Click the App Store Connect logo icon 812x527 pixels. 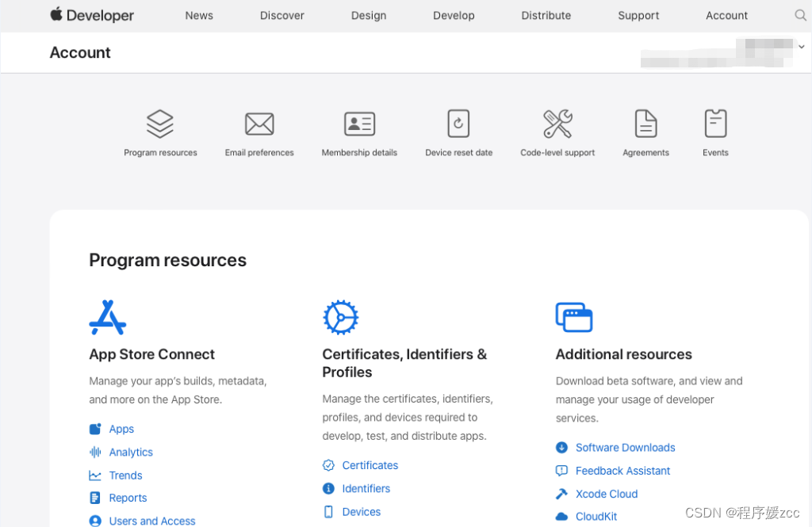coord(108,317)
